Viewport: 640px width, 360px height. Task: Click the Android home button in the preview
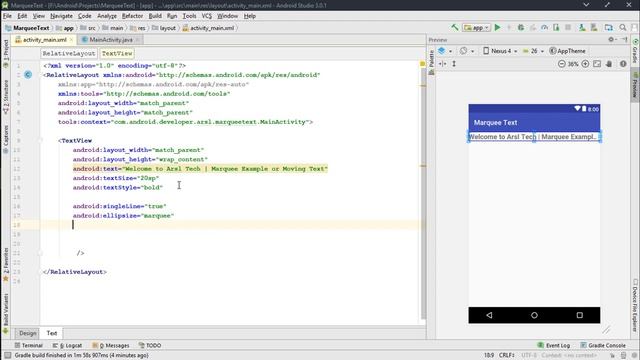click(534, 315)
